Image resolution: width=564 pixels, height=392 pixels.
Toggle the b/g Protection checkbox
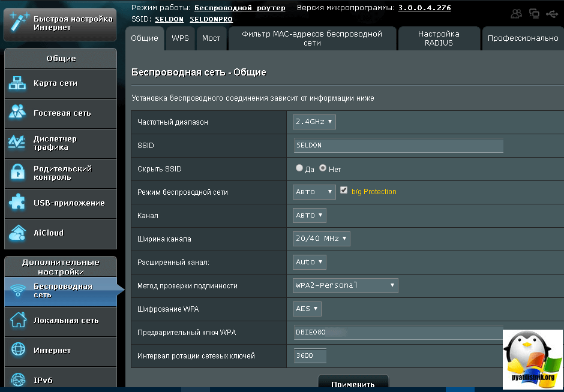tap(344, 191)
